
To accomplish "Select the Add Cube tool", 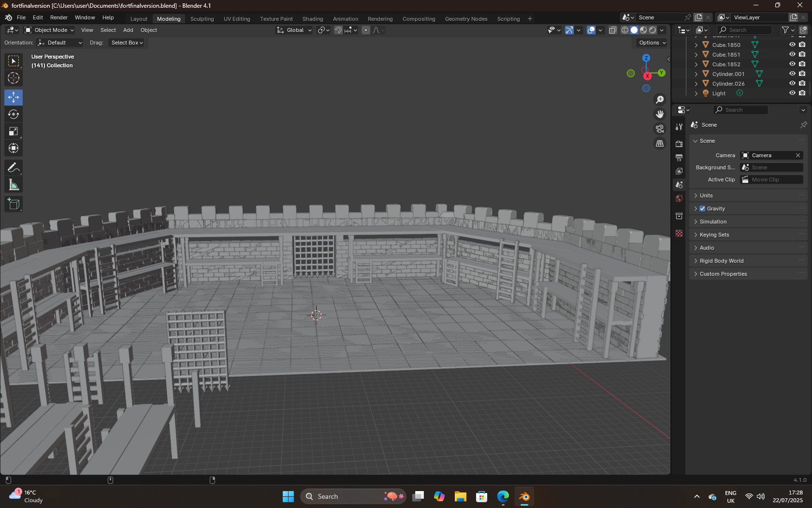I will [14, 204].
